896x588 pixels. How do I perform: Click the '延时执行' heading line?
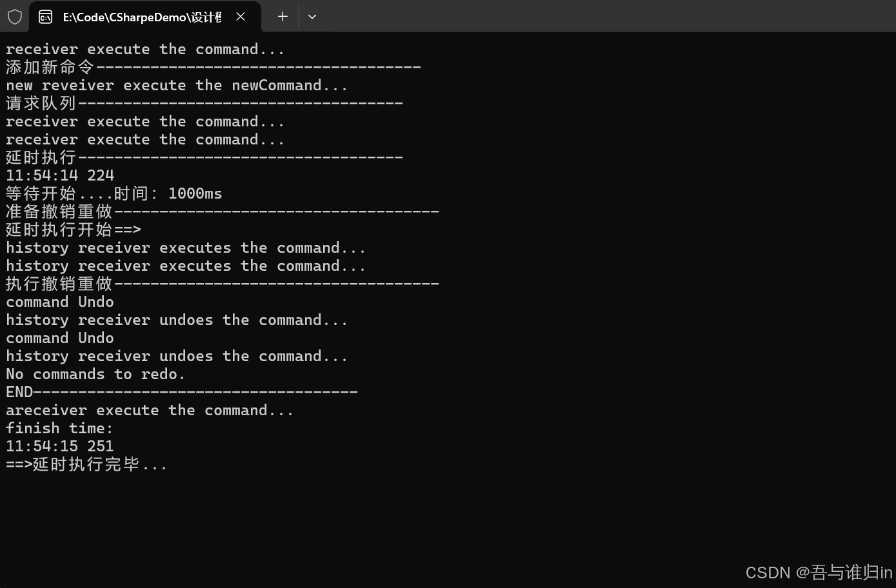coord(204,157)
